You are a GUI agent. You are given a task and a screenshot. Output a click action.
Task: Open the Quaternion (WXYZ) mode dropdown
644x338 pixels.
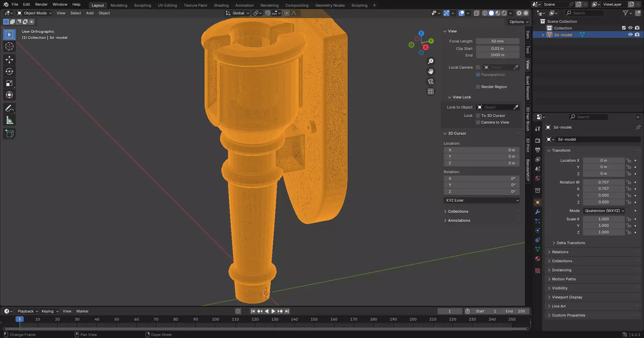(x=604, y=211)
